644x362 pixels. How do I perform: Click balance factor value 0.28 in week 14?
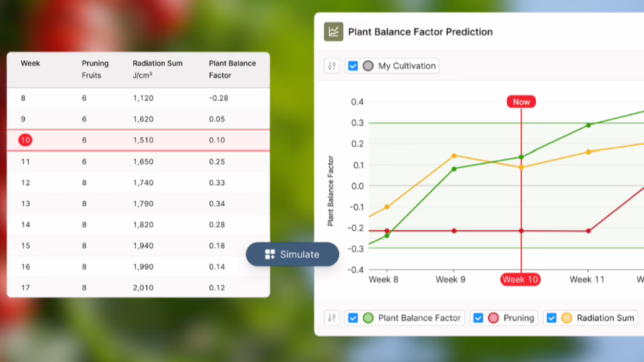point(217,225)
